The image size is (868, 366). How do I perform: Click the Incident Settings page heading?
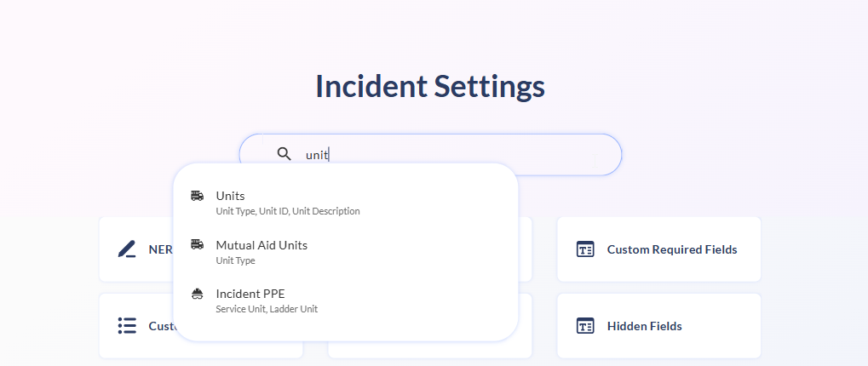[430, 86]
